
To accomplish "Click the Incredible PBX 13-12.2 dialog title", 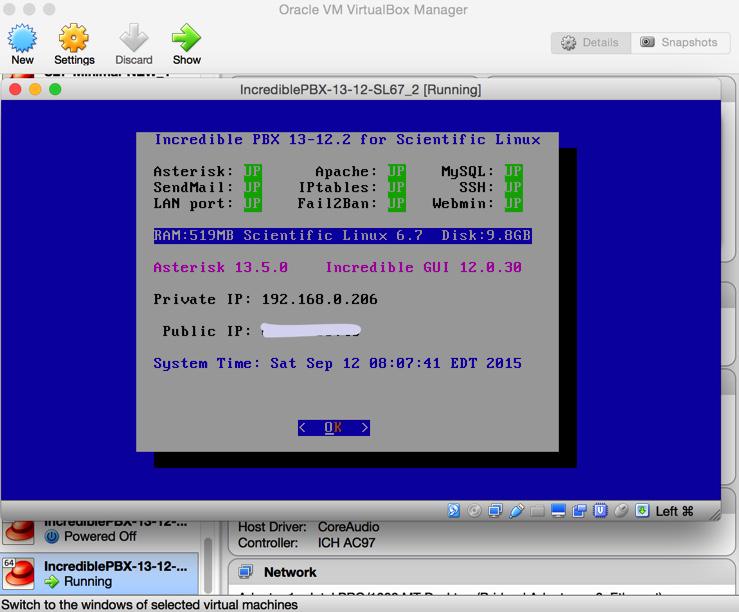I will click(x=347, y=139).
